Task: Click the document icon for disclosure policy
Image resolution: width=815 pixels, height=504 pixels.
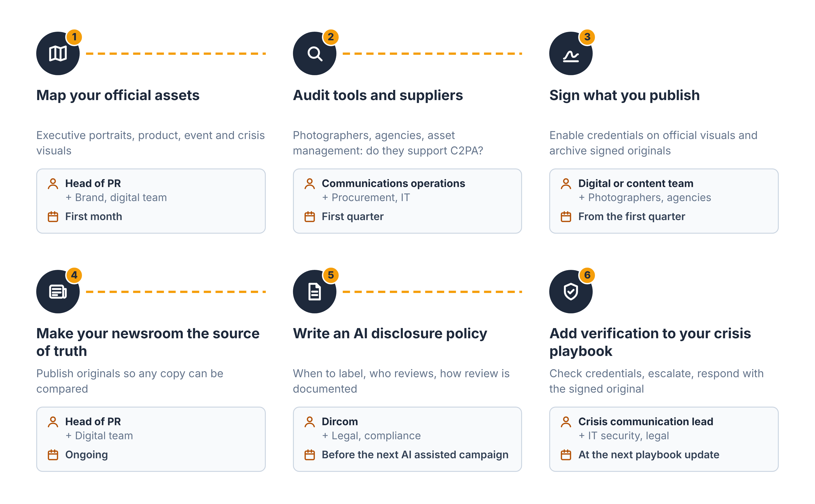Action: (314, 291)
